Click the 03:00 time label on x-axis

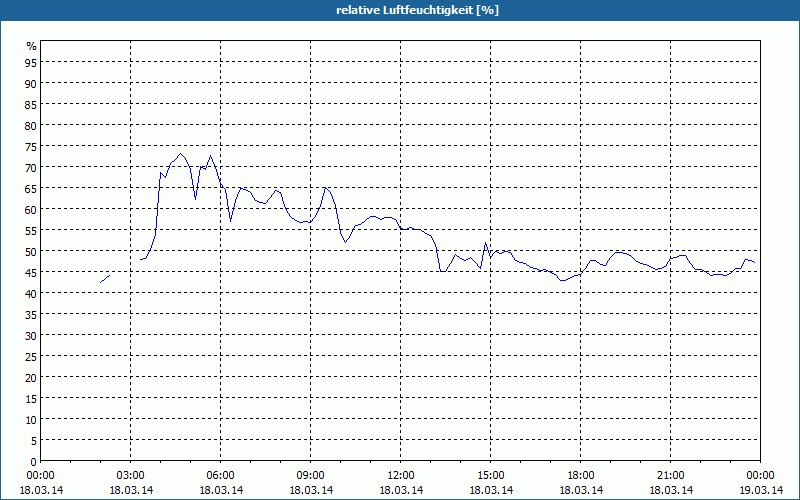[131, 476]
